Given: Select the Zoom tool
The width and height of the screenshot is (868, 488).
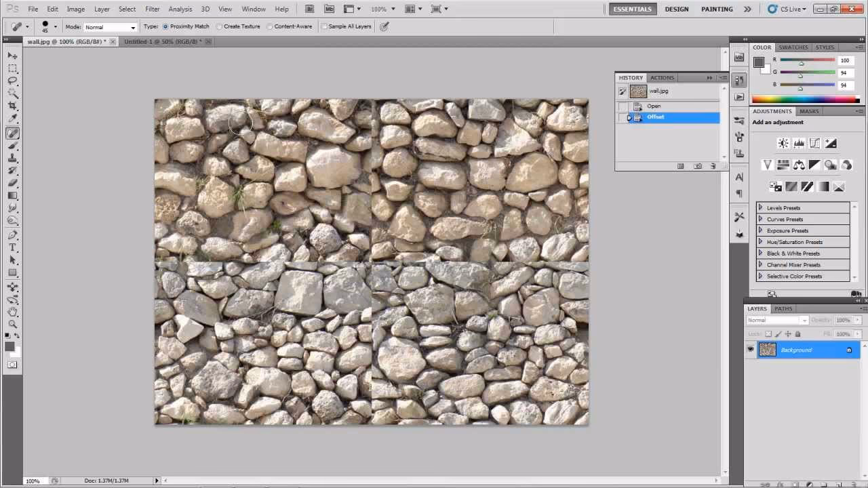Looking at the screenshot, I should 13,325.
